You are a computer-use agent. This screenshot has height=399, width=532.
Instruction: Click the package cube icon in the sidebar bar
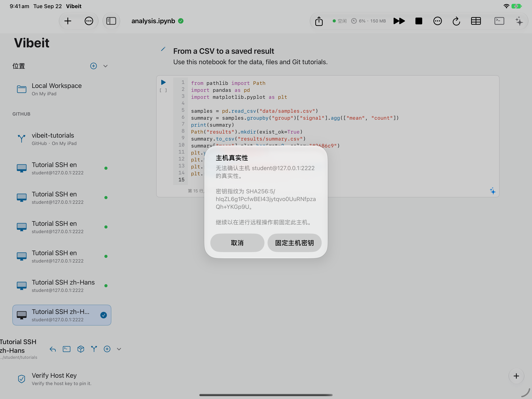[81, 349]
